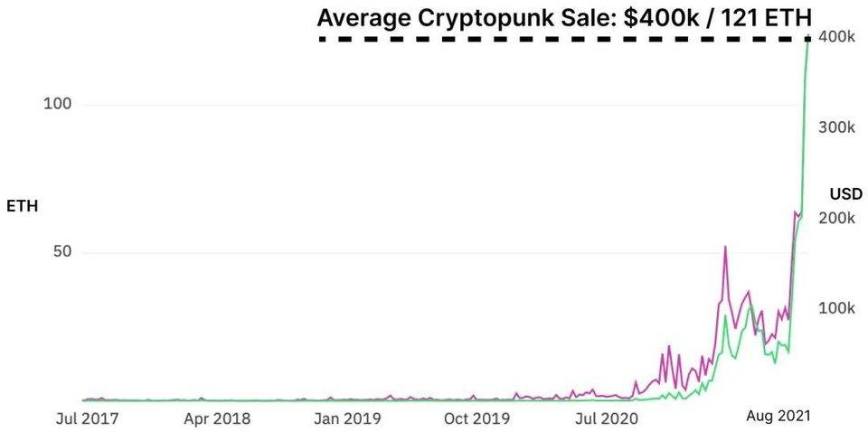Click the black dashed average line
The width and height of the screenshot is (868, 432).
coord(561,39)
